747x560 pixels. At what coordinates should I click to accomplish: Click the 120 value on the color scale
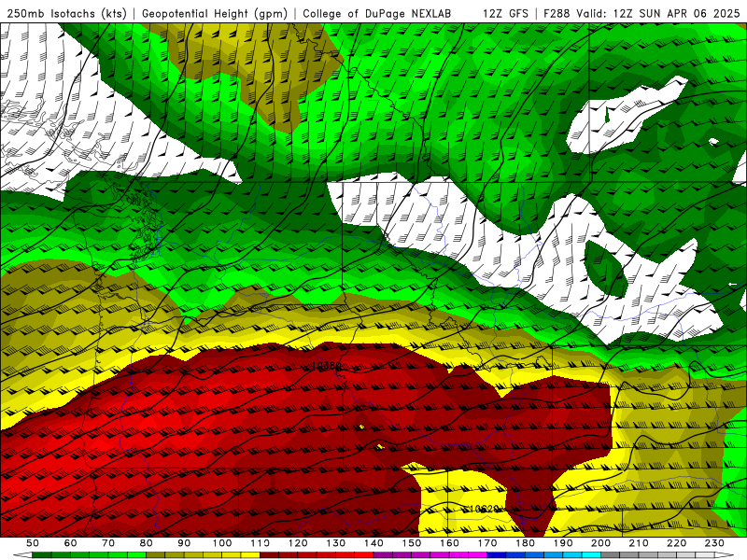point(298,543)
